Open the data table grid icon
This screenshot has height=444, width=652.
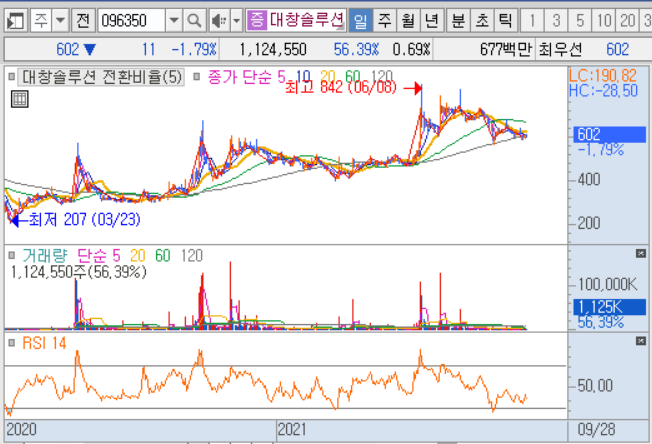coord(20,99)
